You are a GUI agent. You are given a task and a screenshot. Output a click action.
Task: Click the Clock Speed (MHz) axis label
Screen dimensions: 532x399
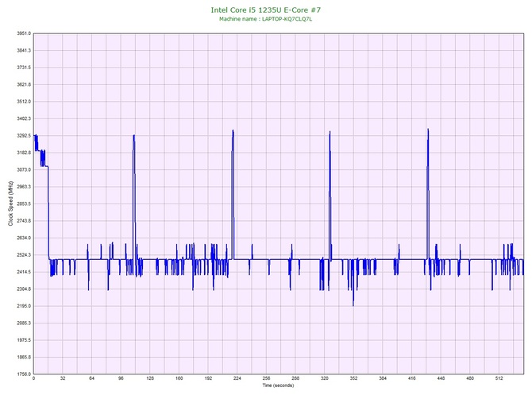[x=10, y=203]
